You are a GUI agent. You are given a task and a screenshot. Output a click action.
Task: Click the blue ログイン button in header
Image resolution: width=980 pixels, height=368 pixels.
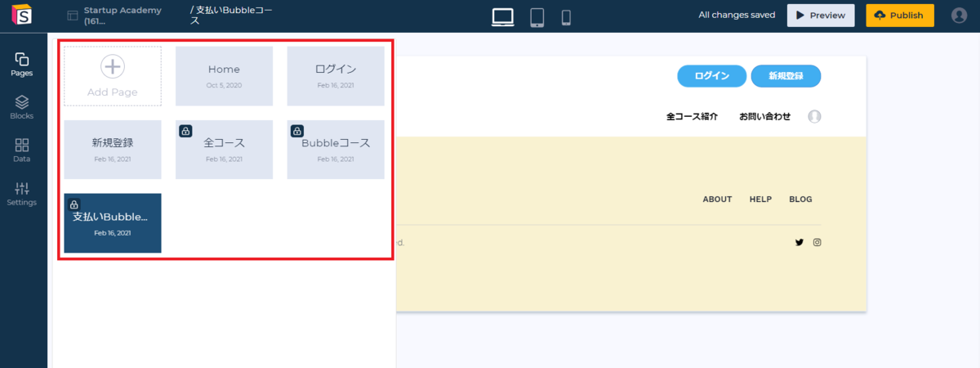711,75
